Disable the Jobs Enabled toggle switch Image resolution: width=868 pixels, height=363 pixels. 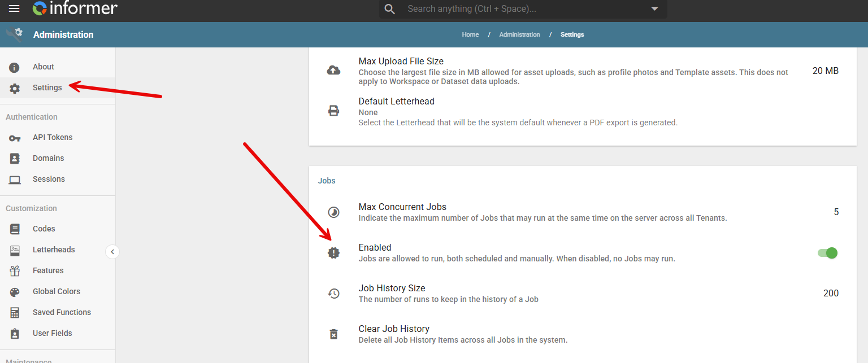point(828,253)
